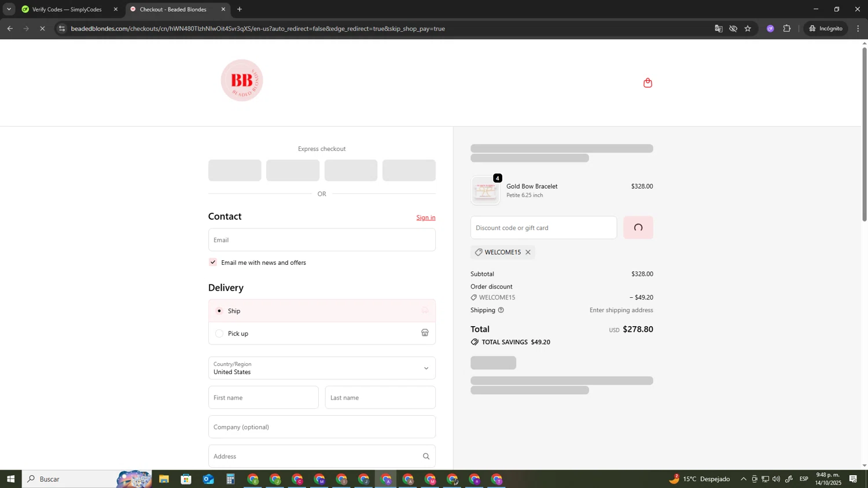The image size is (868, 488).
Task: Click the store pickup icon in Pick up row
Action: click(425, 333)
